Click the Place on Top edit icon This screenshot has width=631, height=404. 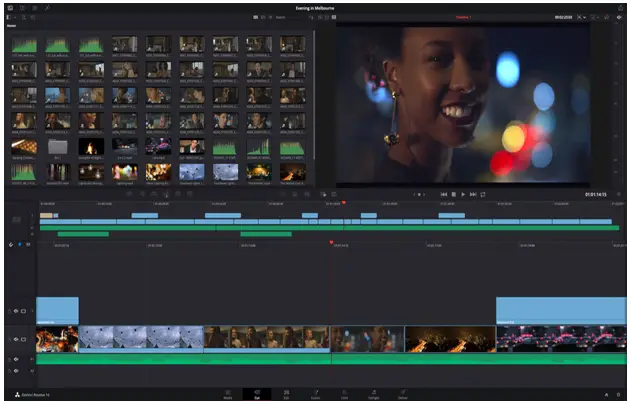[178, 194]
